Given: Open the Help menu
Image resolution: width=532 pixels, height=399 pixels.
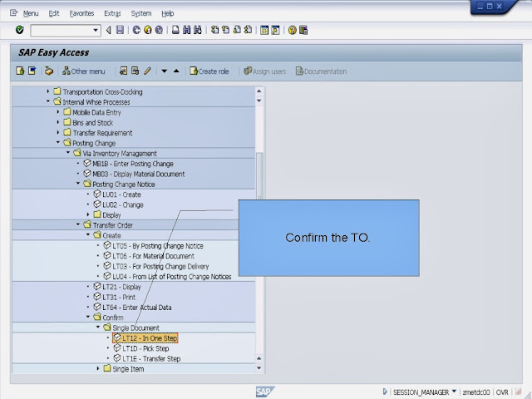Looking at the screenshot, I should click(168, 13).
